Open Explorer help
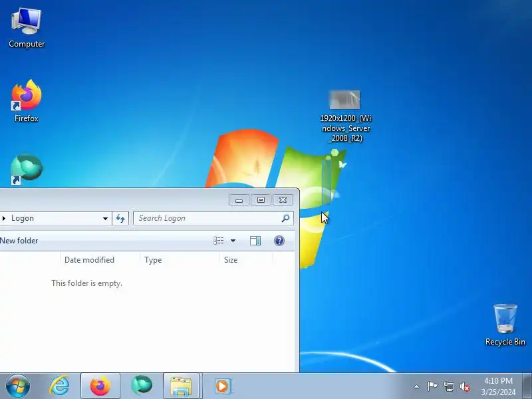The width and height of the screenshot is (532, 399). pos(279,241)
